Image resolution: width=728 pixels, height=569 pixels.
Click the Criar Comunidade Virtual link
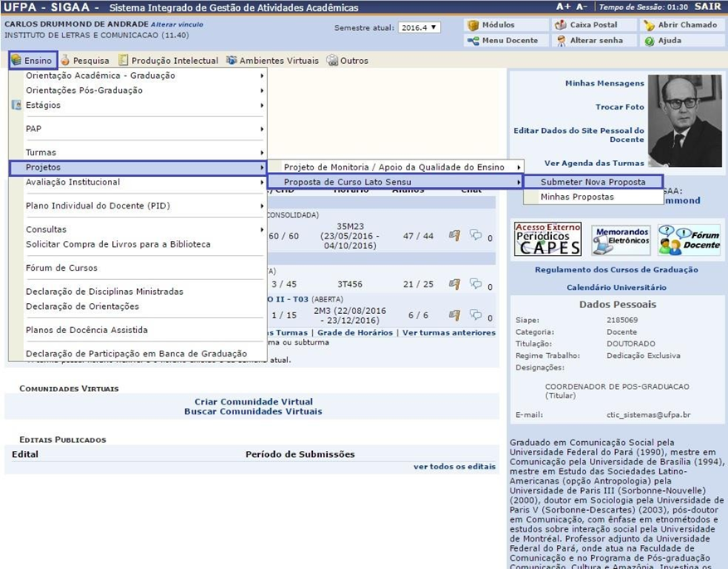pyautogui.click(x=252, y=401)
